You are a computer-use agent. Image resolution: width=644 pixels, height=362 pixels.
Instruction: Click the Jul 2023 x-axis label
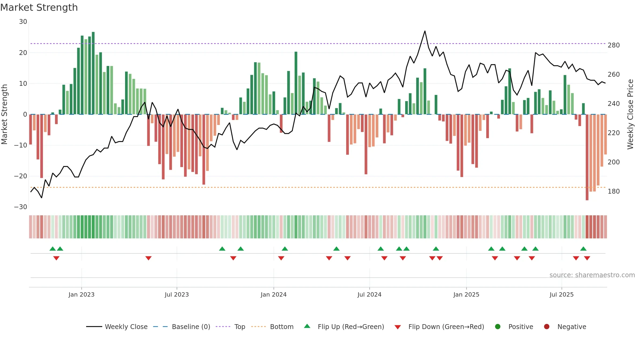[x=177, y=294]
